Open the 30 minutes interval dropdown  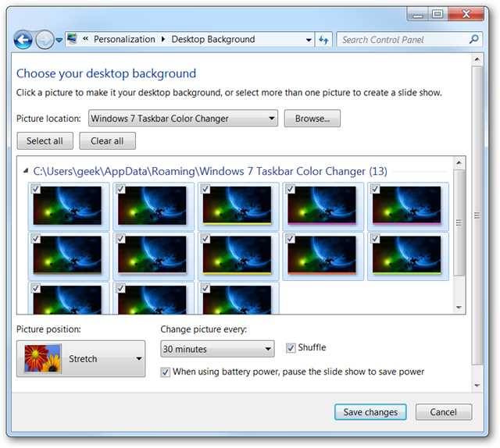(217, 349)
